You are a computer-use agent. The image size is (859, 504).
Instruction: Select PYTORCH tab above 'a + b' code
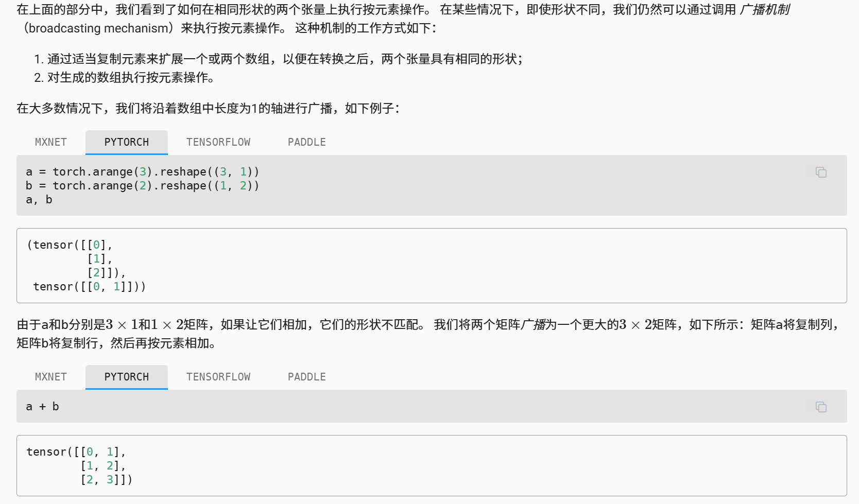coord(126,377)
